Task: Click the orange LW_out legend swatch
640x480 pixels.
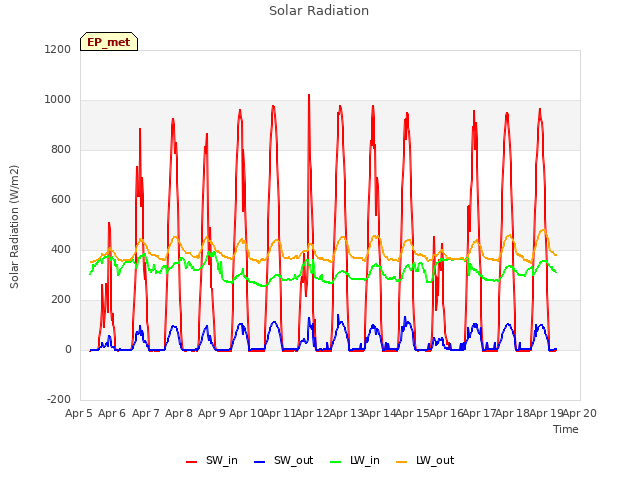Action: [402, 462]
